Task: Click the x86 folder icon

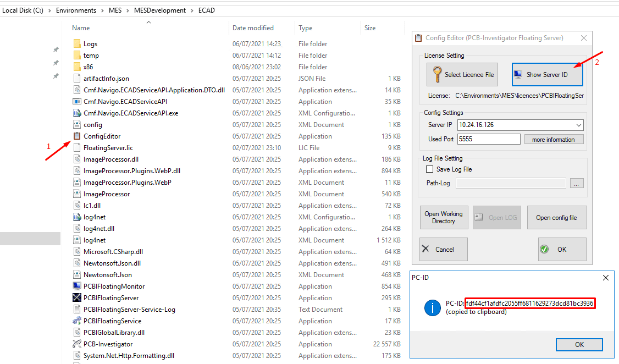Action: [77, 67]
